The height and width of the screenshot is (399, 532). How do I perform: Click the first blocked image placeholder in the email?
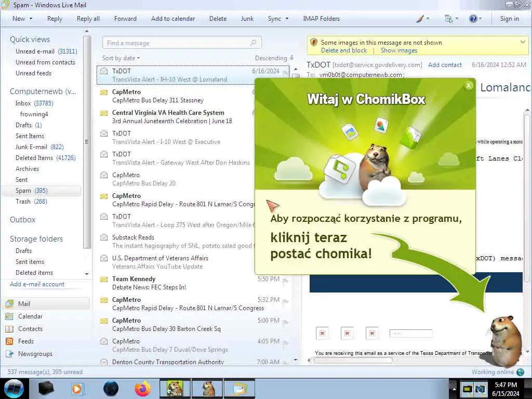click(322, 333)
